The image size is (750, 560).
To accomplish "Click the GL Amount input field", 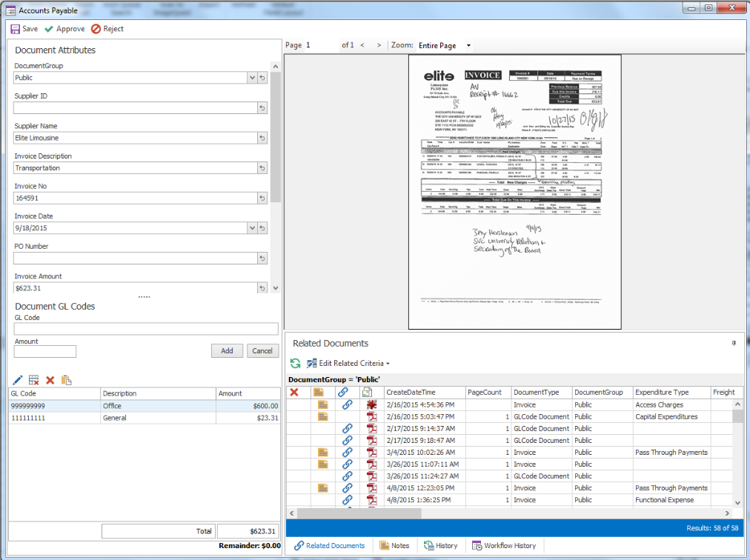I will [x=45, y=352].
